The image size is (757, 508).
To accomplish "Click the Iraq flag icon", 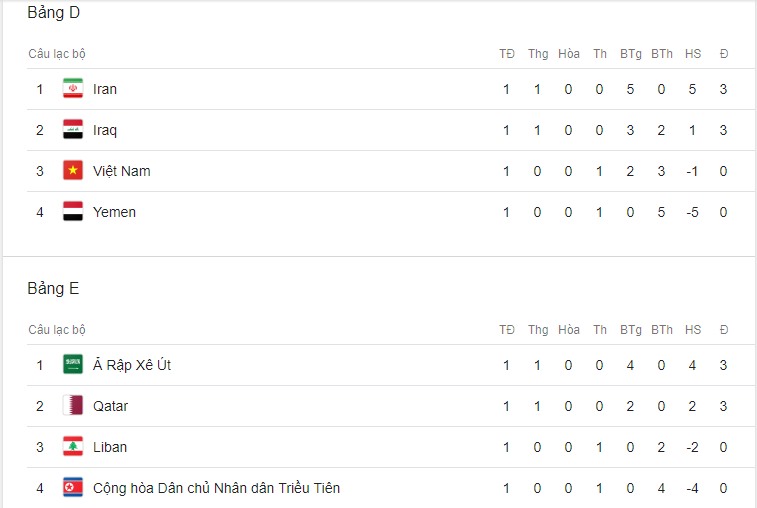I will [x=73, y=129].
